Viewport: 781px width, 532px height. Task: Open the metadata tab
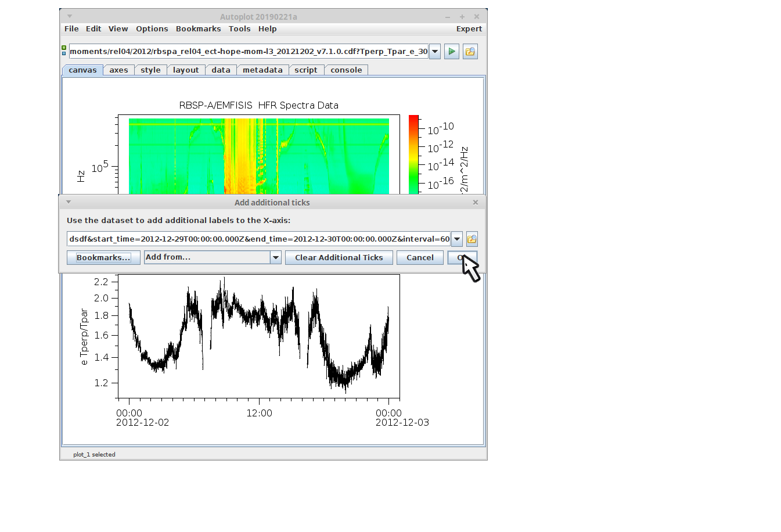pyautogui.click(x=262, y=70)
